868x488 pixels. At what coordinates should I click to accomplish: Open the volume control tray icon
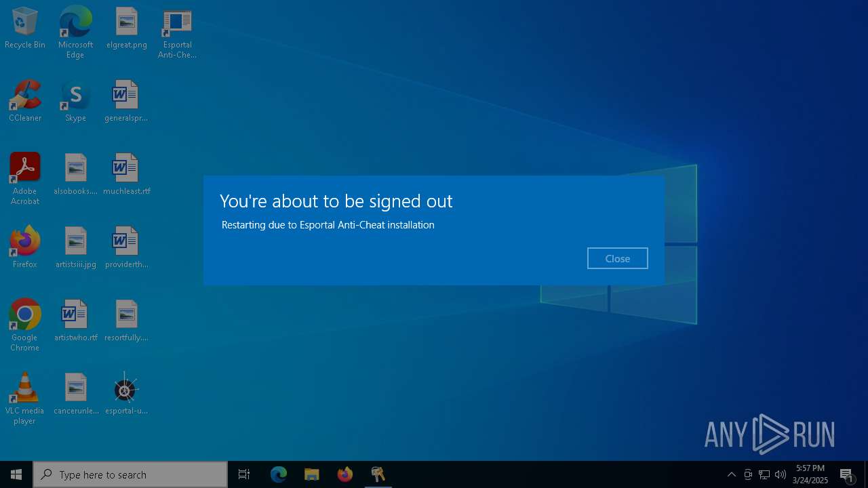click(781, 474)
